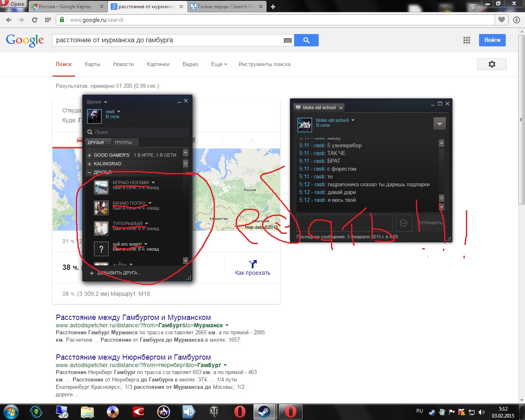
Task: Click the Opera forward arrow
Action: 21,20
